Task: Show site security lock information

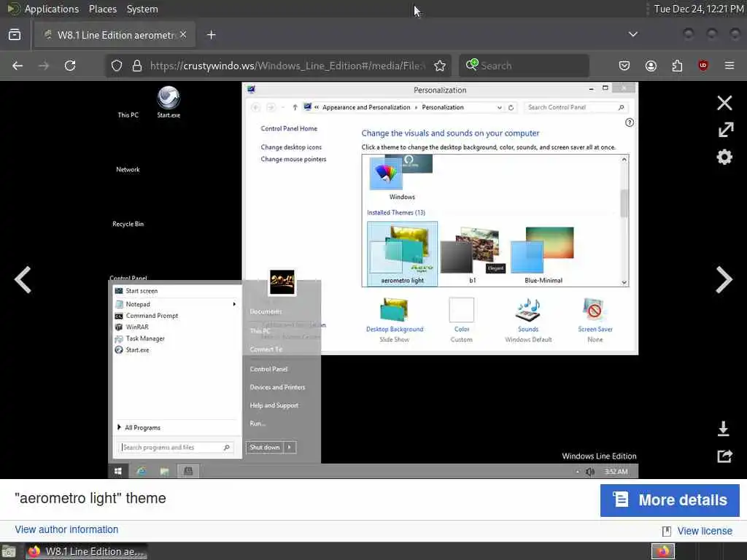Action: click(137, 66)
